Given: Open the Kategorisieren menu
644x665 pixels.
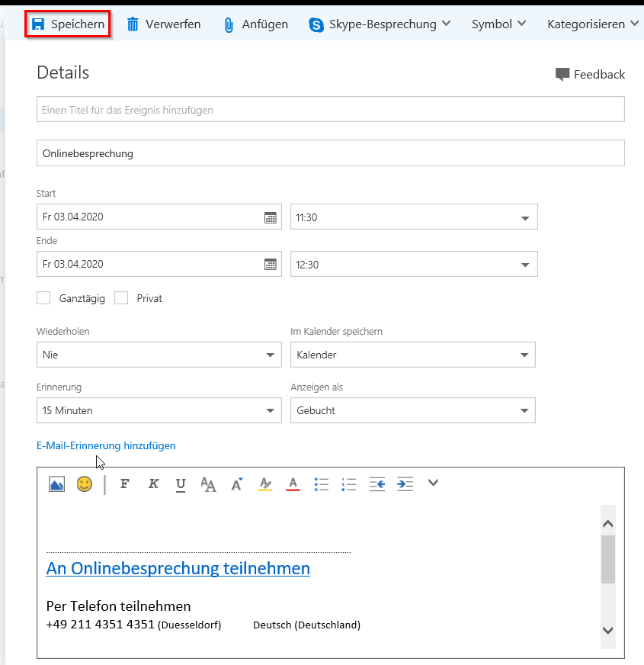Looking at the screenshot, I should coord(593,24).
